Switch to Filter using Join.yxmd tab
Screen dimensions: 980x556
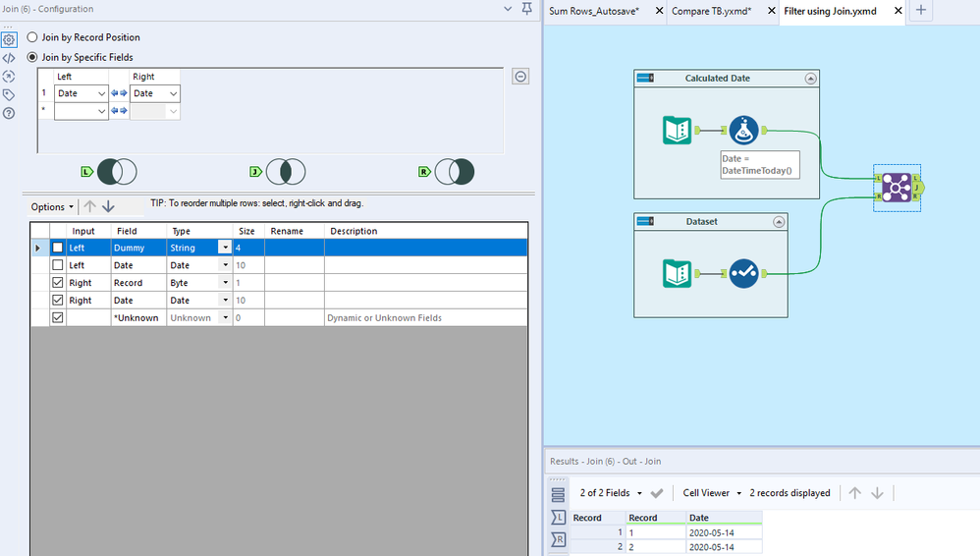click(x=830, y=11)
